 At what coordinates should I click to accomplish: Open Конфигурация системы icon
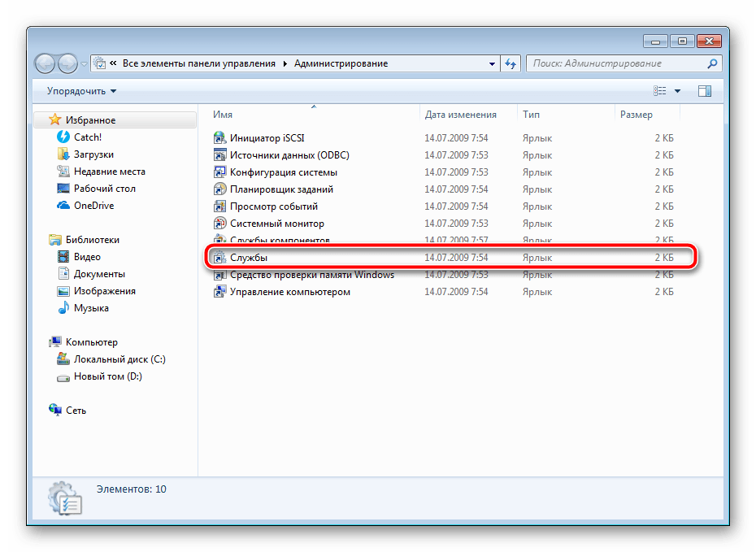219,172
